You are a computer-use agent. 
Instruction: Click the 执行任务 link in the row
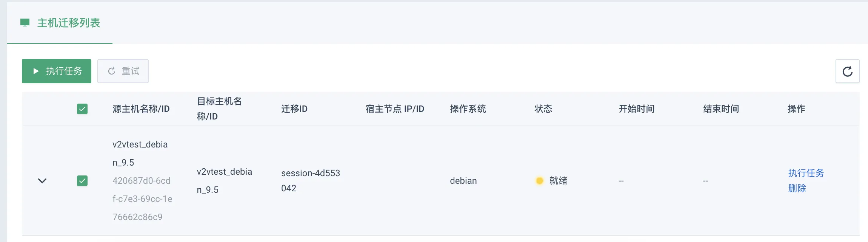tap(806, 173)
